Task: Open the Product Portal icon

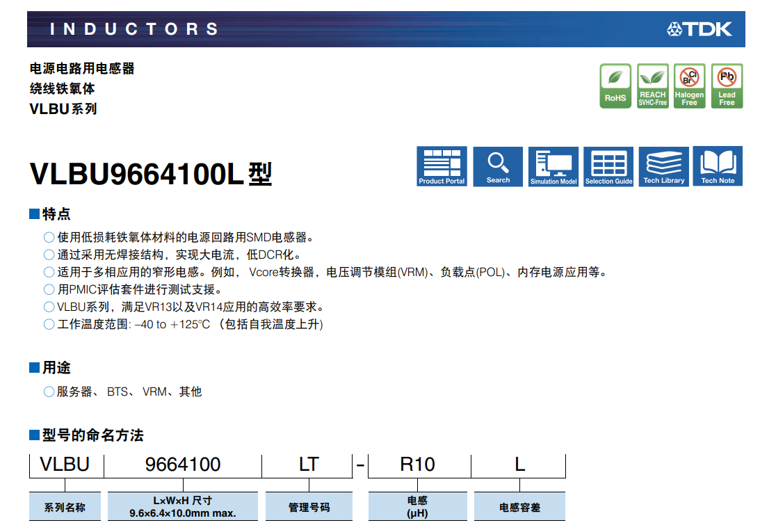Action: tap(442, 166)
